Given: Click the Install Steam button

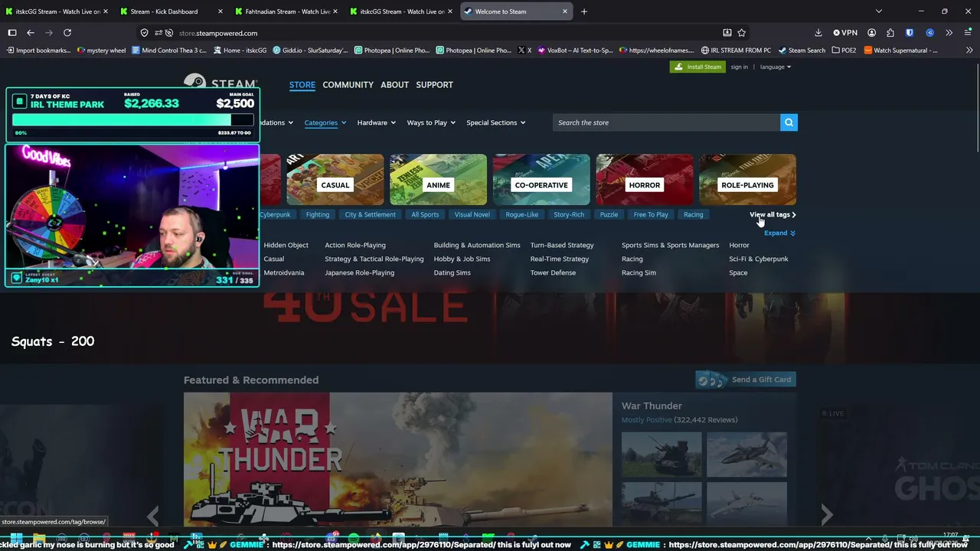Looking at the screenshot, I should click(x=697, y=67).
